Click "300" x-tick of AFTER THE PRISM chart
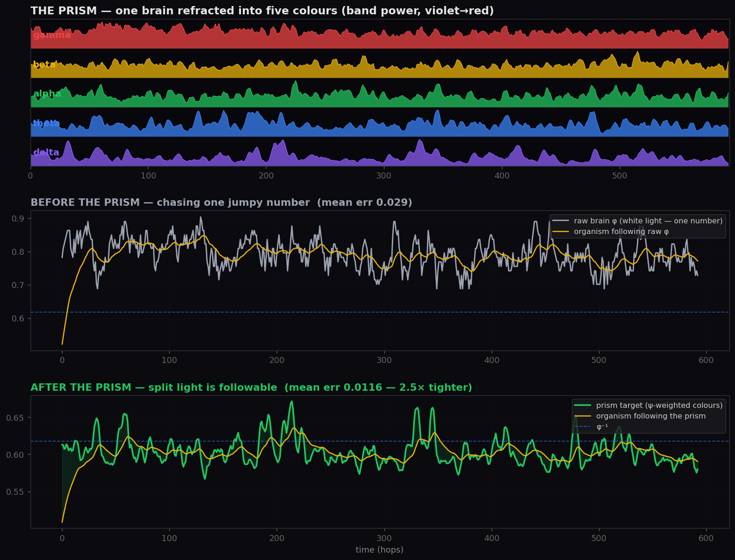This screenshot has height=560, width=735. pos(384,538)
